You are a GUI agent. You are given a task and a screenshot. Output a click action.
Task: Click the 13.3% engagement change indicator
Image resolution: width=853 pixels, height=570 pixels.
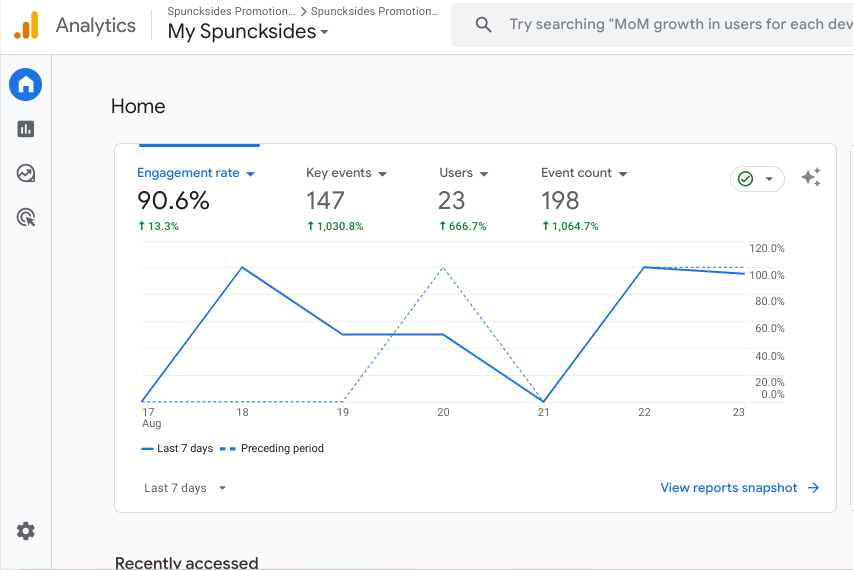pyautogui.click(x=158, y=226)
